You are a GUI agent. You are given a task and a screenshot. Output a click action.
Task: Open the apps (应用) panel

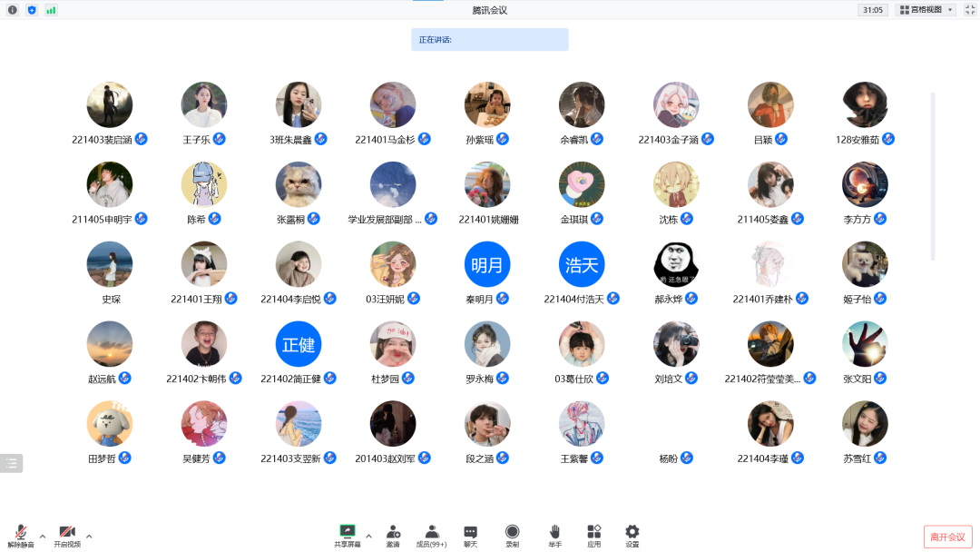(593, 535)
